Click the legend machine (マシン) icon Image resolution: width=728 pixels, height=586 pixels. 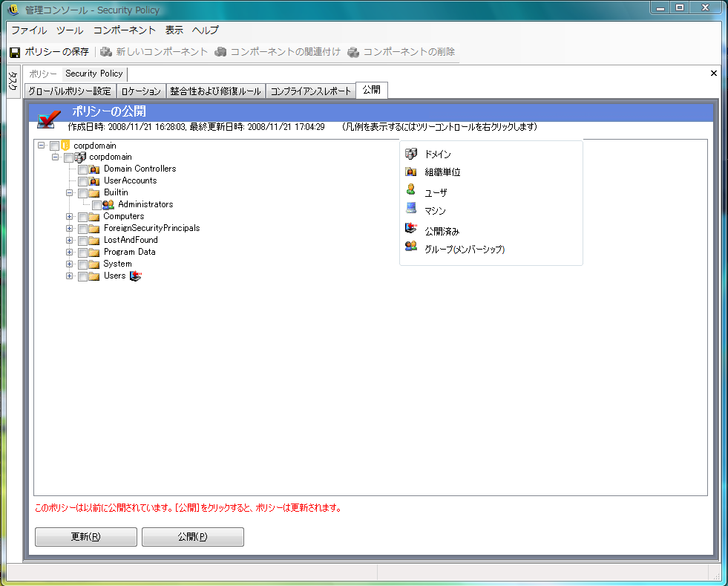click(x=411, y=208)
